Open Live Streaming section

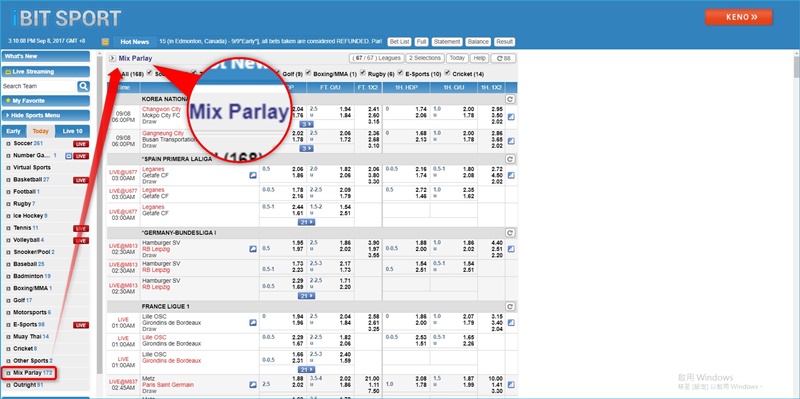point(46,72)
